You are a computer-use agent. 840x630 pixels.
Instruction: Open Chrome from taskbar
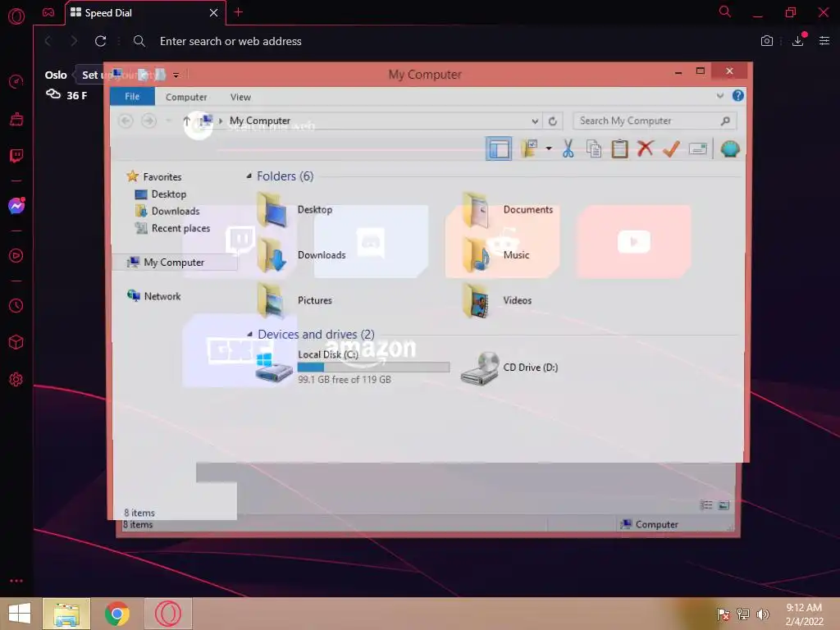click(x=117, y=614)
